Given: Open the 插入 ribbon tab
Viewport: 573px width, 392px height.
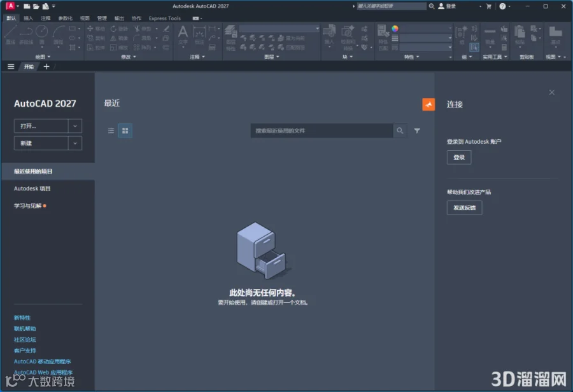Looking at the screenshot, I should [x=28, y=18].
